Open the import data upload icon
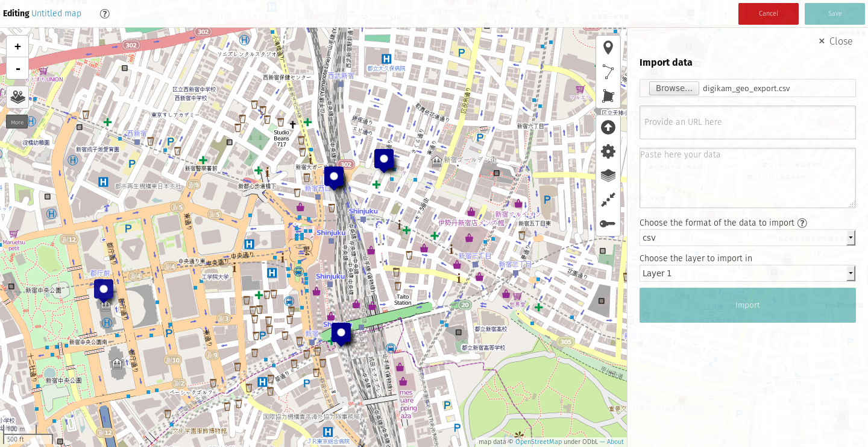Screen dimensions: 868x447 coord(608,127)
